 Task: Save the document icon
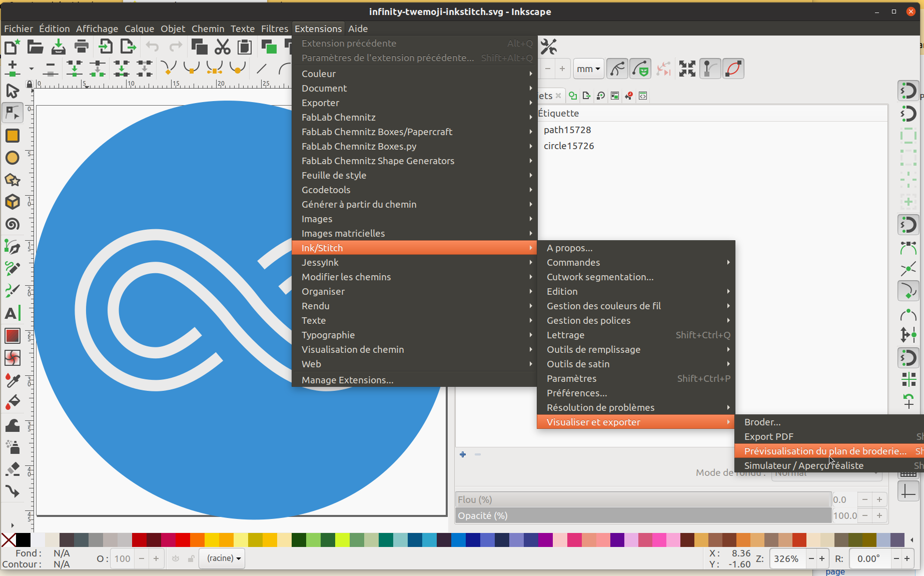pyautogui.click(x=59, y=47)
